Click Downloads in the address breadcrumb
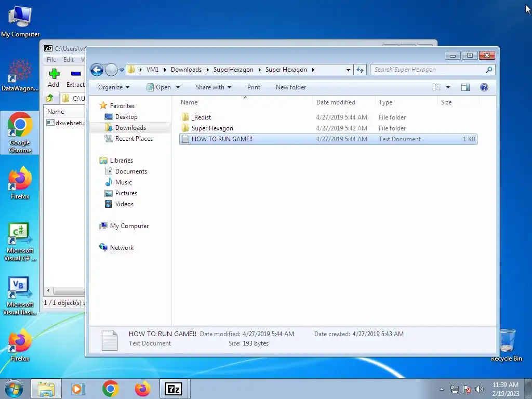Screen dimensions: 532x399 coord(186,70)
